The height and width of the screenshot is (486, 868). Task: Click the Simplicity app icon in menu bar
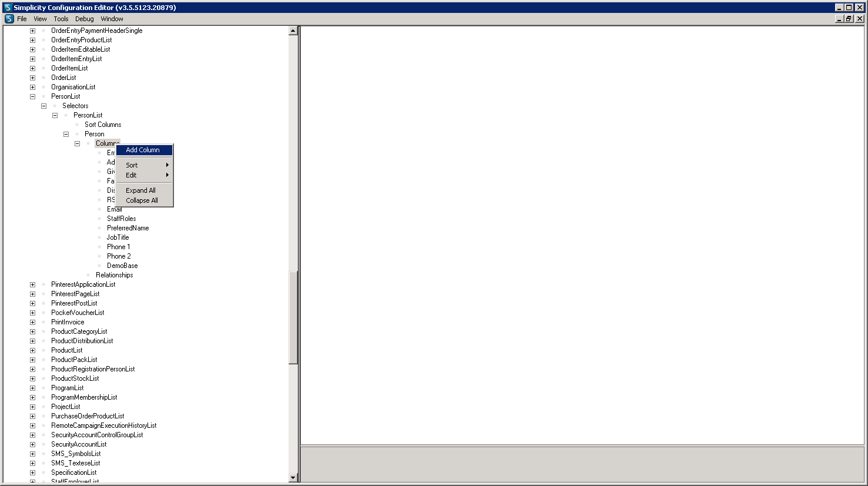9,19
